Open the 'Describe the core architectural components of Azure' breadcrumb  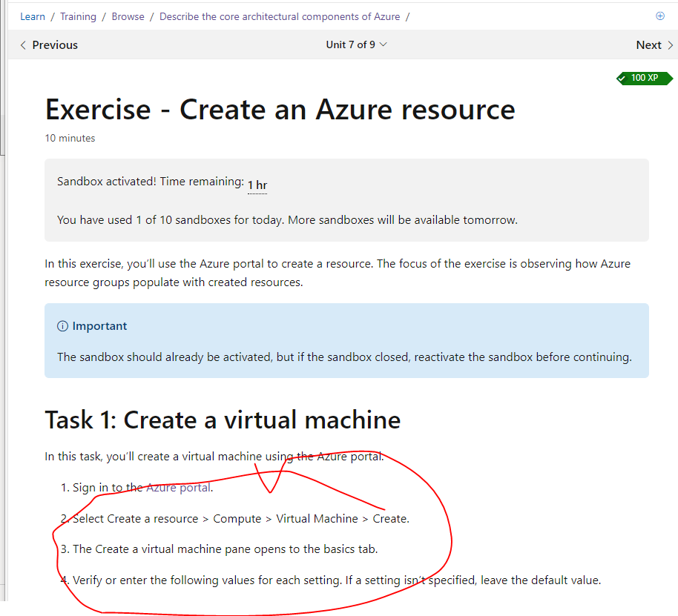point(280,16)
